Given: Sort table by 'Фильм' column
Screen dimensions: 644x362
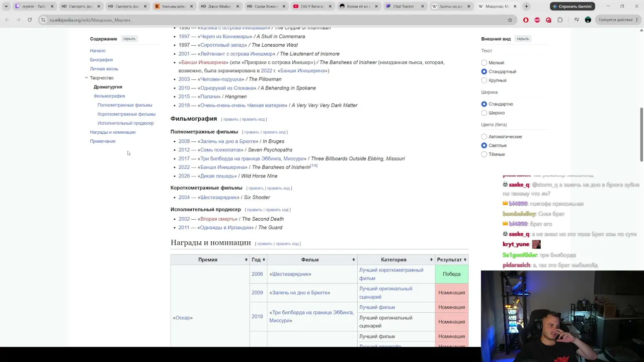Looking at the screenshot, I should [x=312, y=260].
